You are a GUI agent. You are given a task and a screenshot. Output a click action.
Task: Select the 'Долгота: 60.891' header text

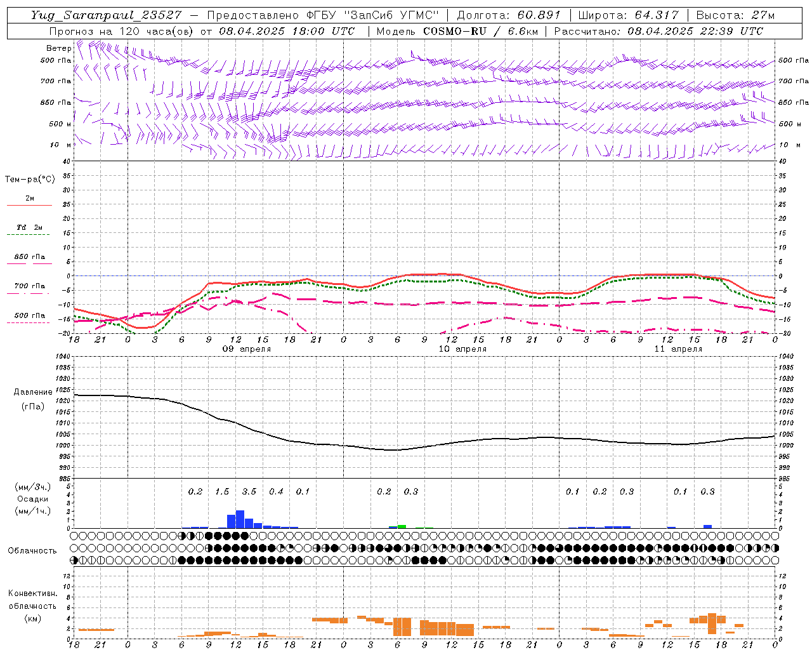(508, 15)
